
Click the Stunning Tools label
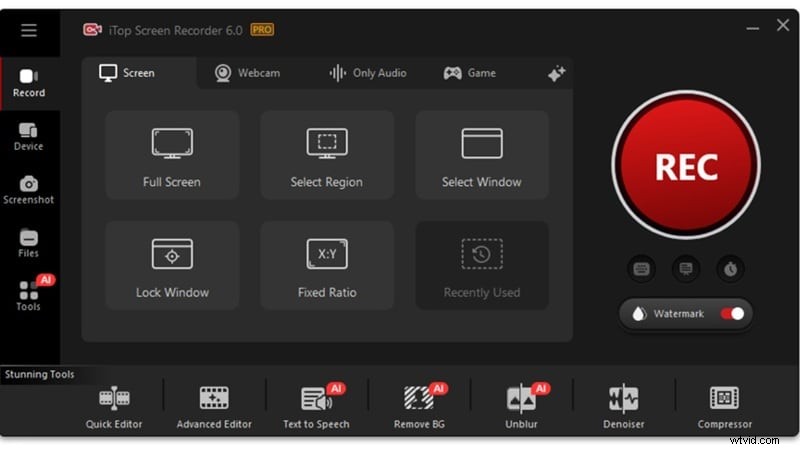pyautogui.click(x=39, y=374)
